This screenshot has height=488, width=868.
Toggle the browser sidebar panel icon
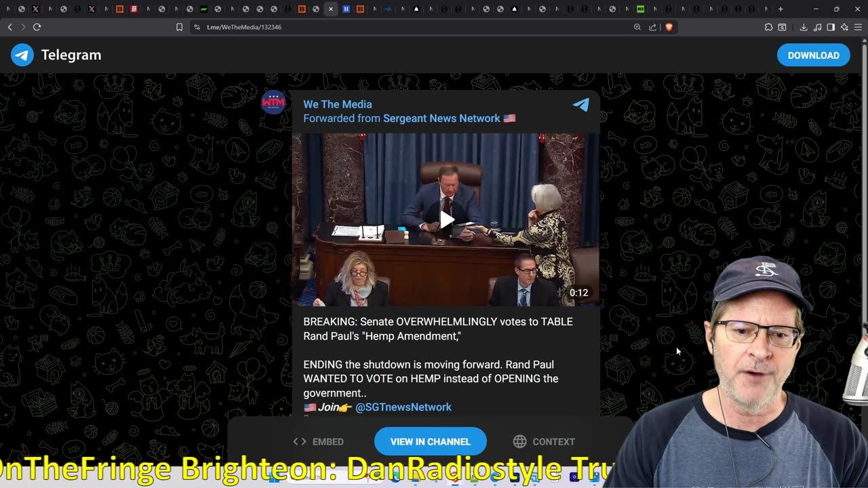tap(831, 27)
